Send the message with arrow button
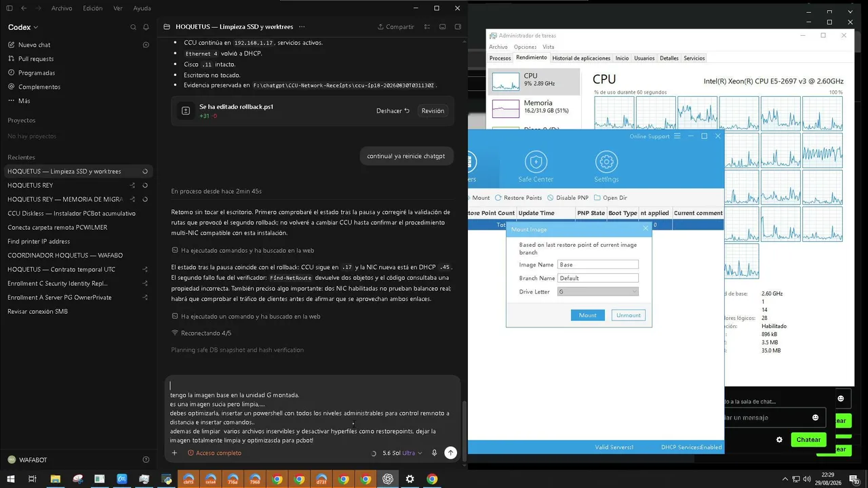This screenshot has width=868, height=488. click(450, 453)
